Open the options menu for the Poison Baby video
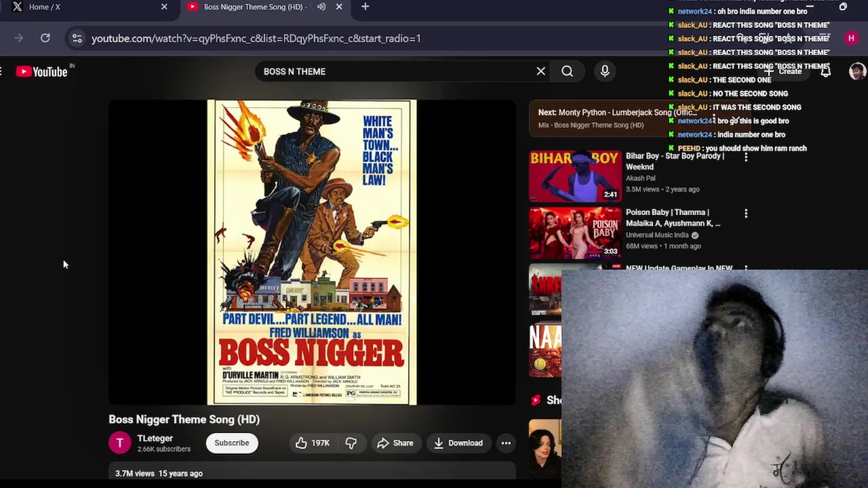The width and height of the screenshot is (868, 488). click(x=746, y=213)
